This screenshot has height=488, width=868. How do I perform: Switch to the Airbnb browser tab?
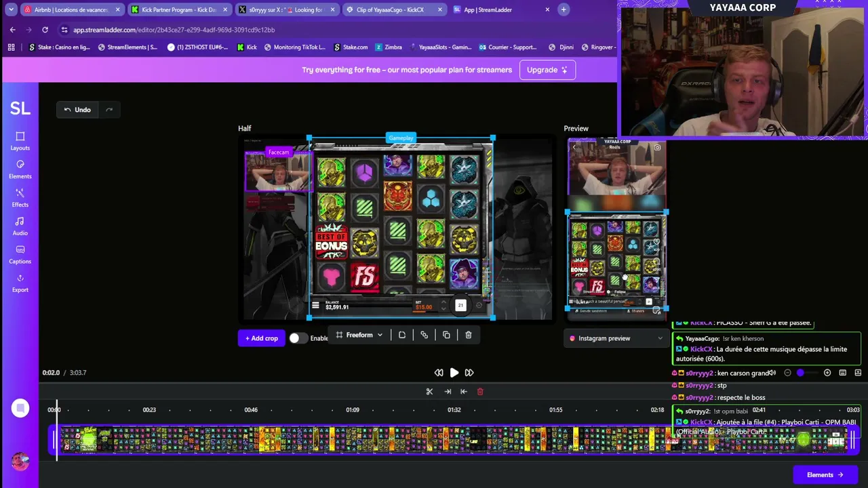72,9
